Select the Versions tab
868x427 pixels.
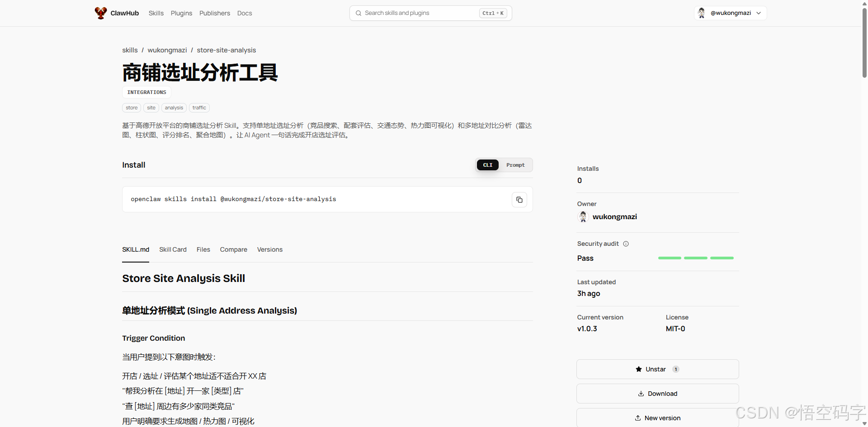270,249
